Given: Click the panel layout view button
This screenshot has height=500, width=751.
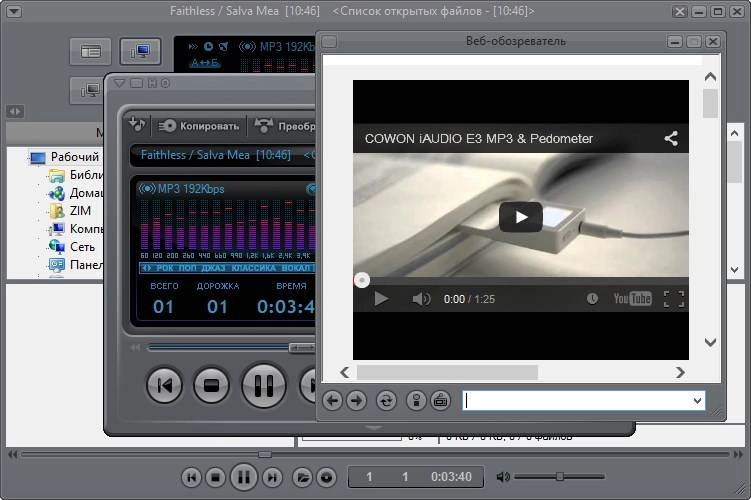Looking at the screenshot, I should pyautogui.click(x=91, y=51).
